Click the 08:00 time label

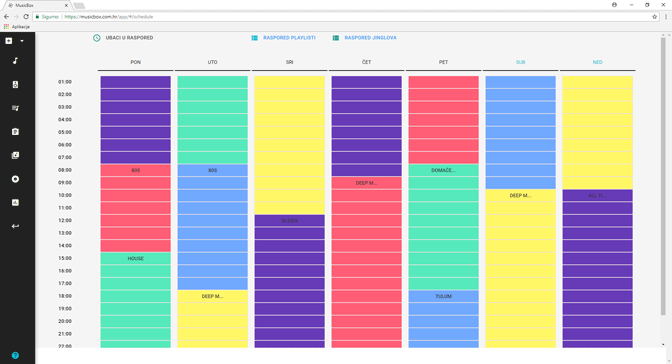pos(65,170)
